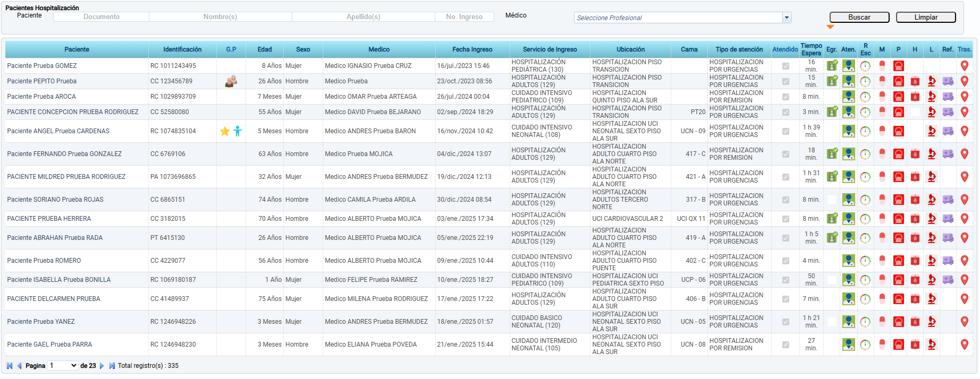Open the Pagina number dropdown
This screenshot has height=379, width=980.
(x=63, y=366)
